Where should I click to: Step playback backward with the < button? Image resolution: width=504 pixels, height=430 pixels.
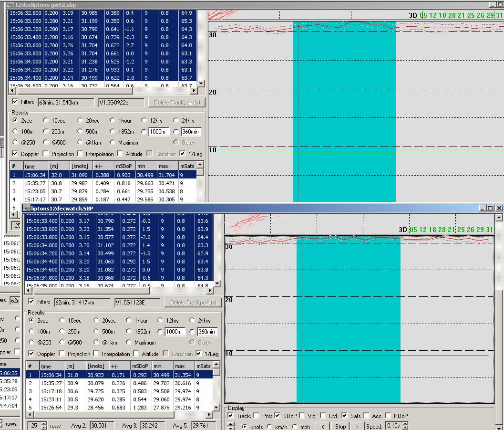pos(323,426)
